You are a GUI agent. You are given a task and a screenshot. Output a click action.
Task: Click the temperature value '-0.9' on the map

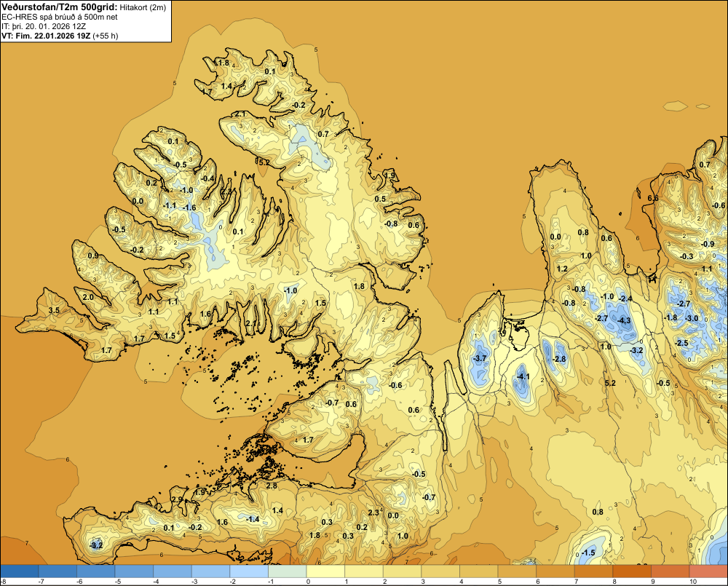[708, 244]
